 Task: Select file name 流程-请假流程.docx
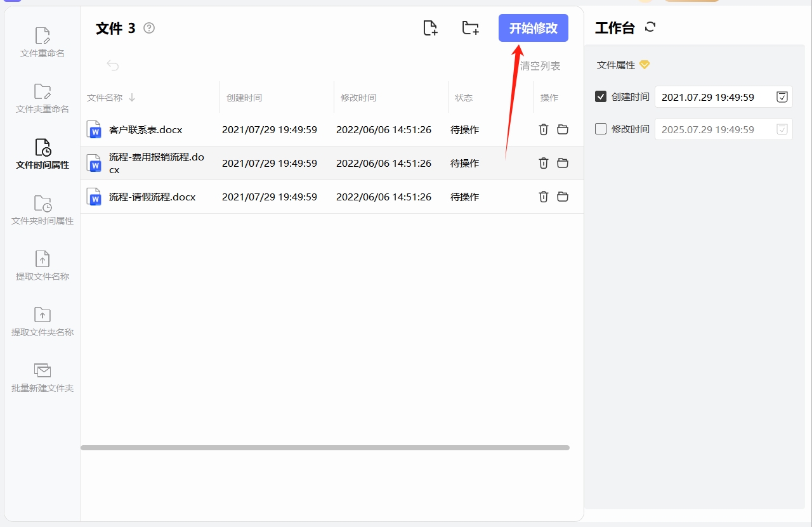coord(152,197)
